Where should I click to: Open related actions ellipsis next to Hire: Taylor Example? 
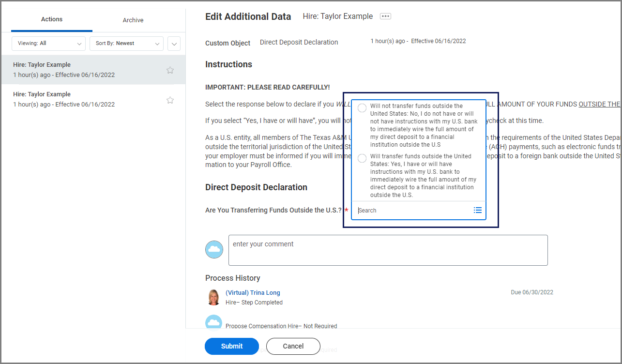[385, 16]
